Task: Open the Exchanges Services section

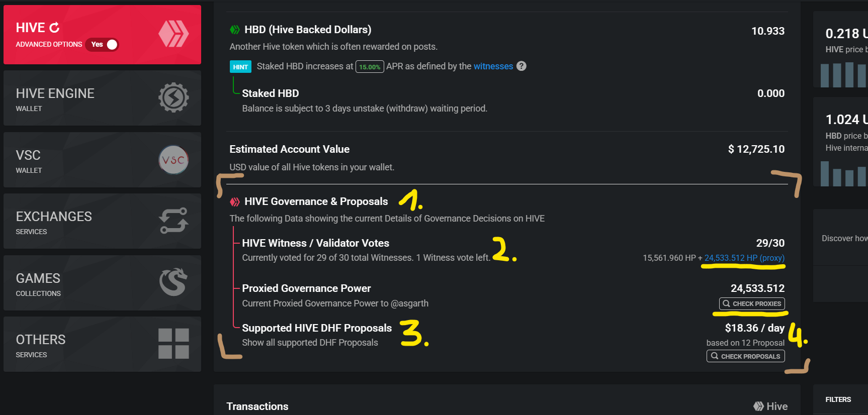Action: coord(102,221)
